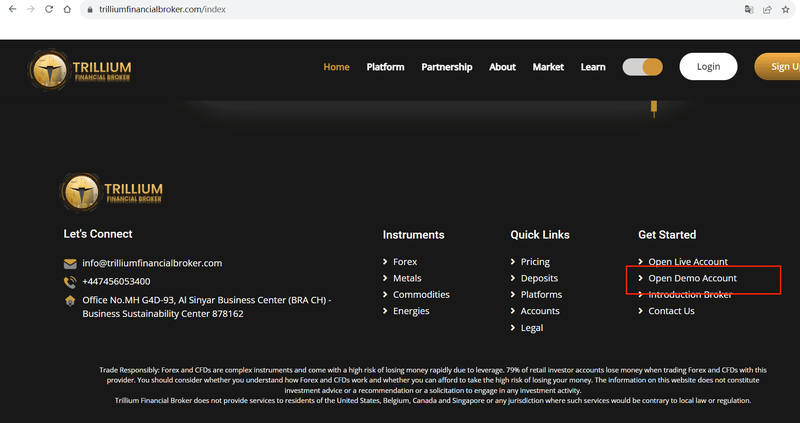
Task: Toggle the light/dark theme switch
Action: coord(642,67)
